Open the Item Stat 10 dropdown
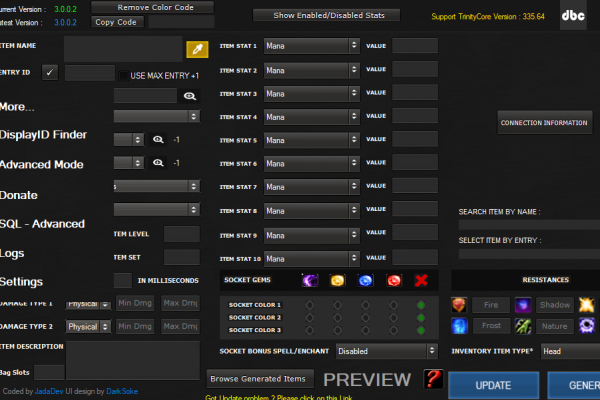This screenshot has height=400, width=600. pos(311,259)
